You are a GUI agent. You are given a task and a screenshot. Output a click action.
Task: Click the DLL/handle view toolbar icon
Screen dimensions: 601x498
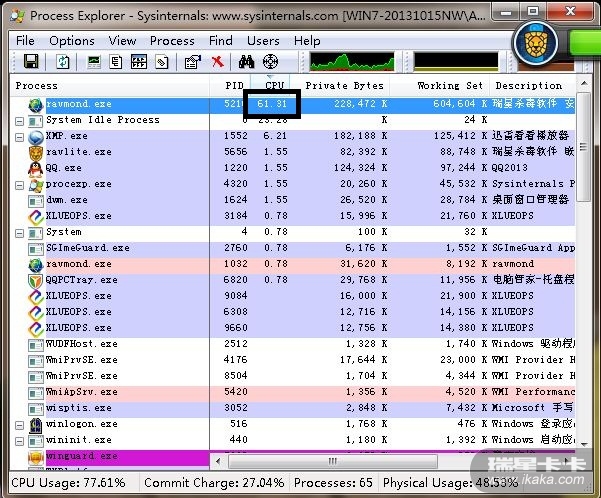tap(161, 61)
